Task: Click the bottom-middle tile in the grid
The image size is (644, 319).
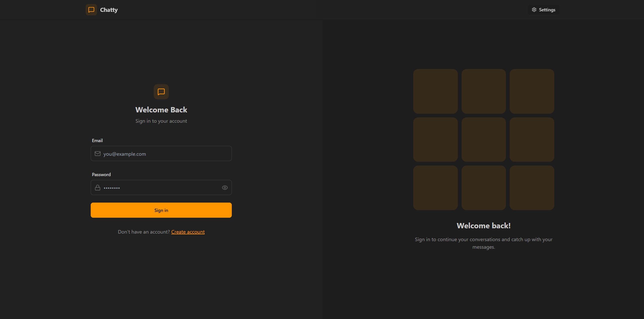Action: [484, 188]
